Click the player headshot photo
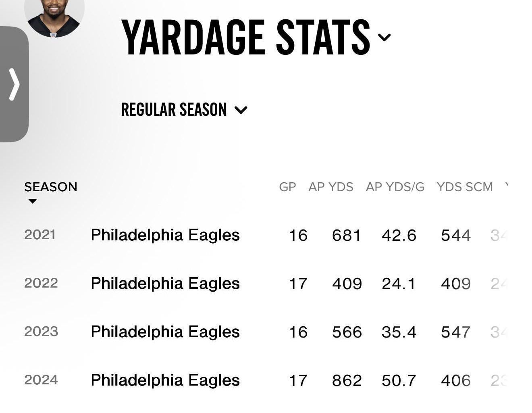The image size is (532, 413). [x=54, y=16]
